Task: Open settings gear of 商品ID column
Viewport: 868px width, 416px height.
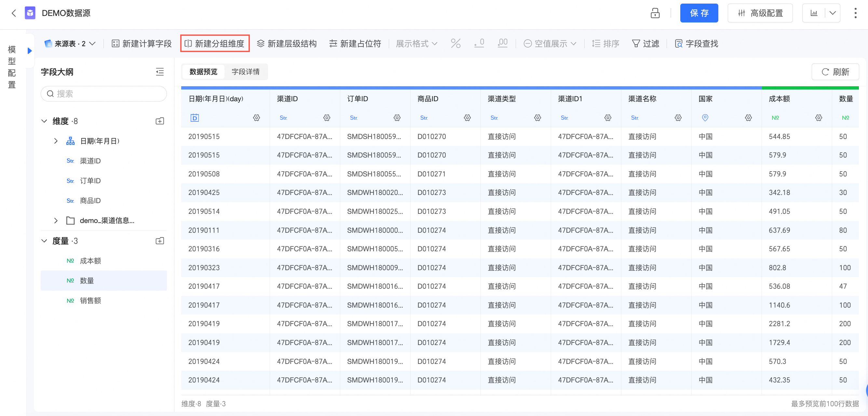Action: tap(467, 118)
